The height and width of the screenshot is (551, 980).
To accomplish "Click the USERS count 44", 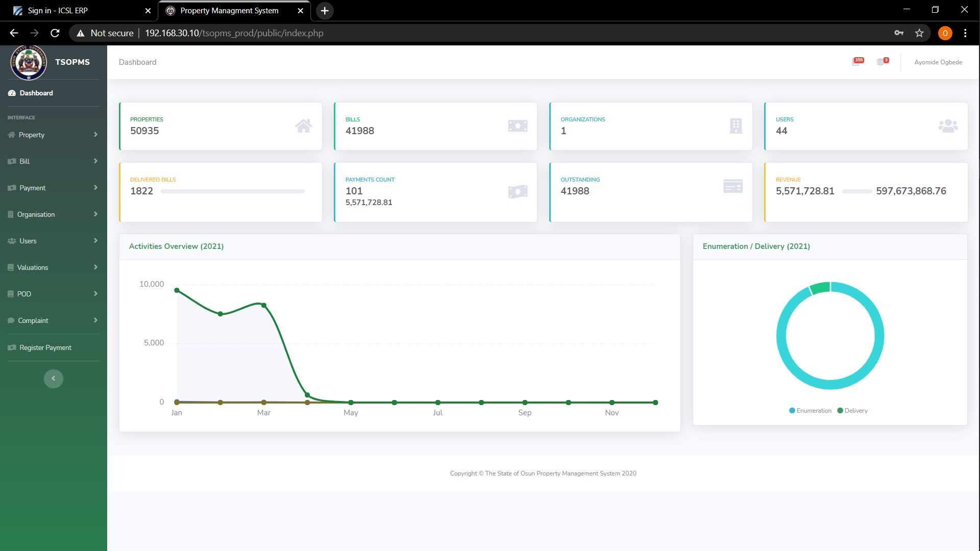I will (x=781, y=131).
